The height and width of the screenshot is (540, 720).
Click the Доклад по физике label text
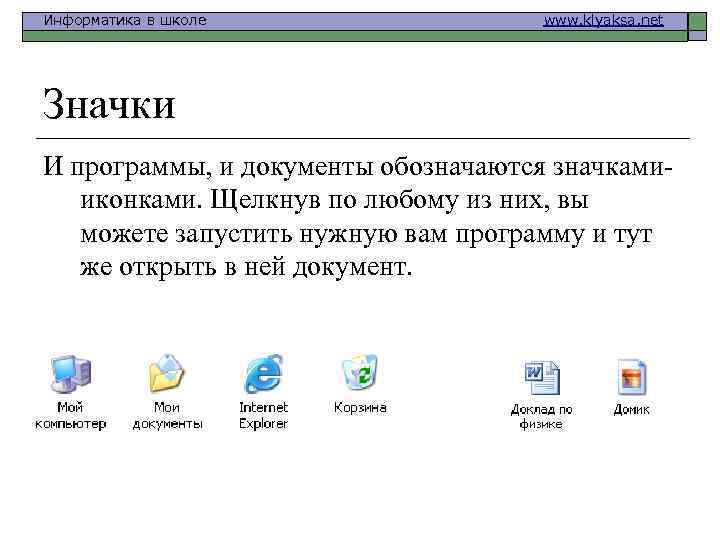coord(541,416)
